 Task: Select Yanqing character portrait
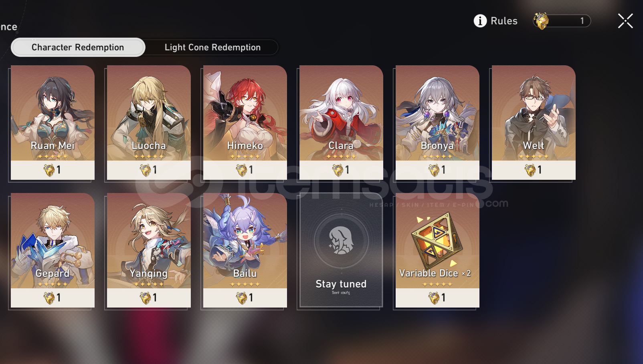149,250
